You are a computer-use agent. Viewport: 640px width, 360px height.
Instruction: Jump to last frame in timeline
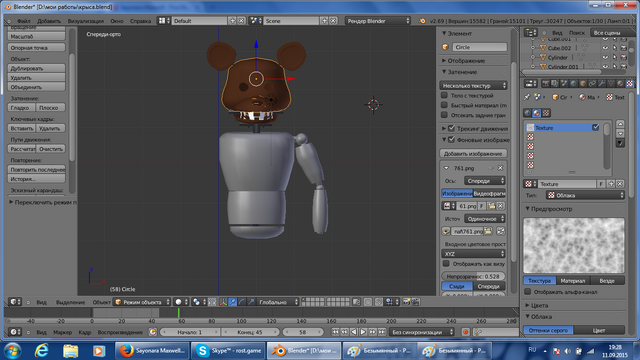pyautogui.click(x=381, y=332)
